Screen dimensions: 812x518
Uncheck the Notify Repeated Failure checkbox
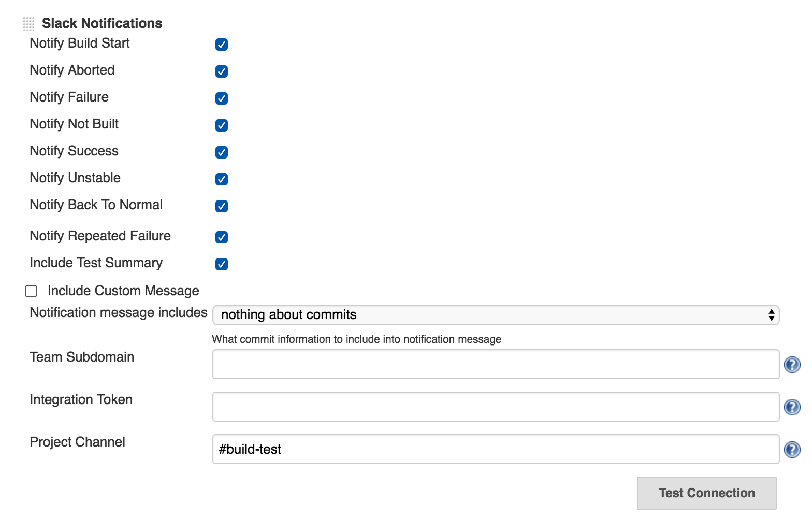[x=222, y=237]
